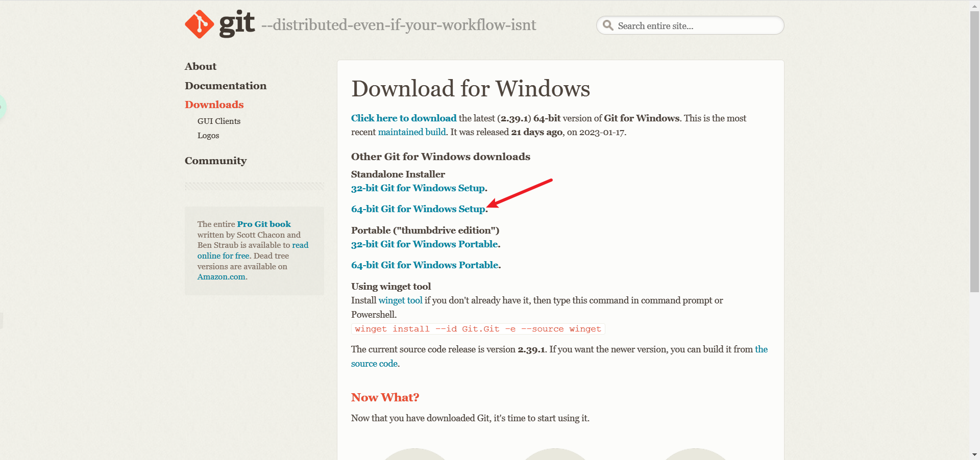The image size is (980, 460).
Task: Click the 'git' wordmark text logo
Action: (237, 23)
